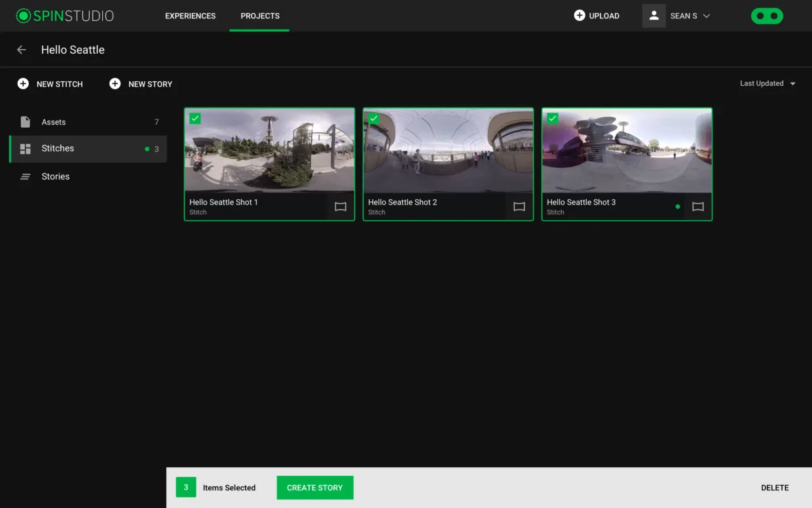This screenshot has width=812, height=508.
Task: Uncheck the Hello Seattle Shot 3 checkbox
Action: (x=553, y=119)
